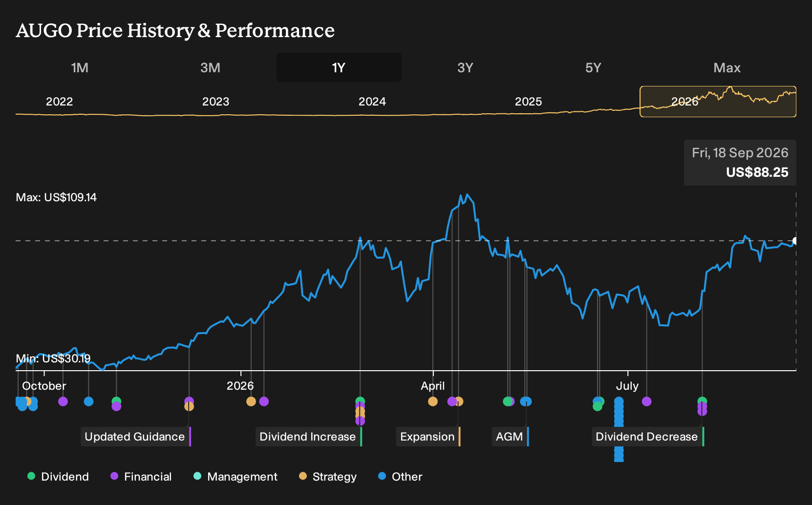This screenshot has width=812, height=505.
Task: Click the blue dot above the AGM callout
Action: pyautogui.click(x=526, y=401)
